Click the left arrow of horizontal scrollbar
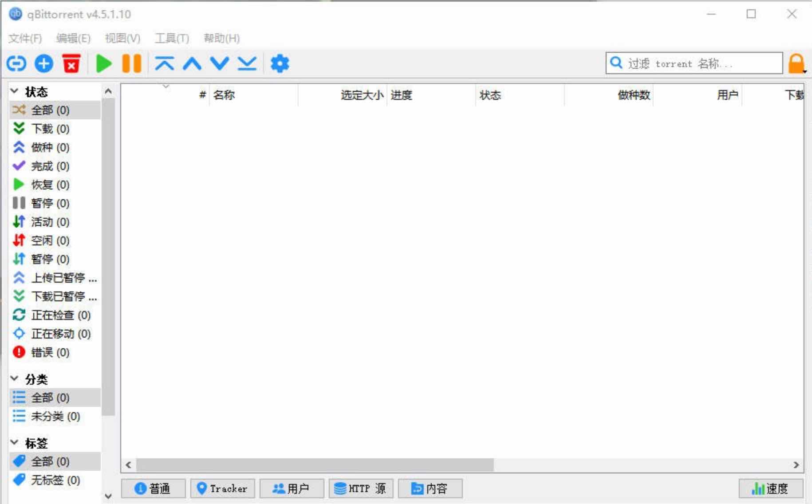812x504 pixels. (129, 465)
